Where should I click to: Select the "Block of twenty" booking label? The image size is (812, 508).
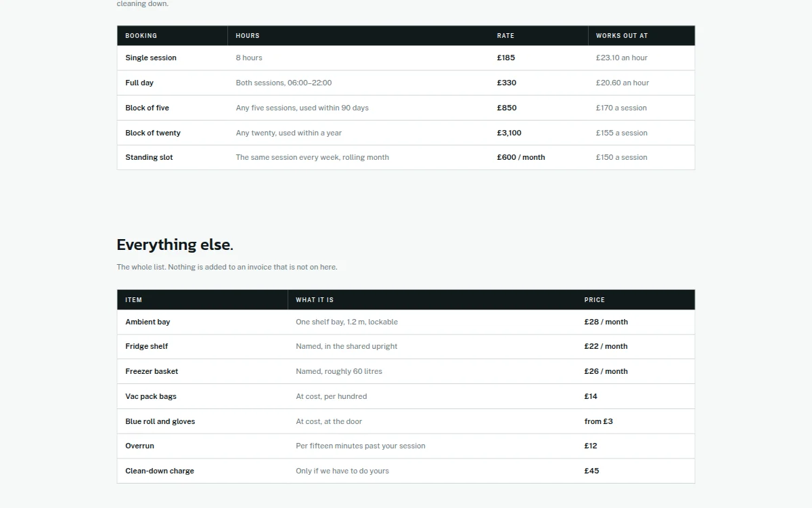click(153, 133)
